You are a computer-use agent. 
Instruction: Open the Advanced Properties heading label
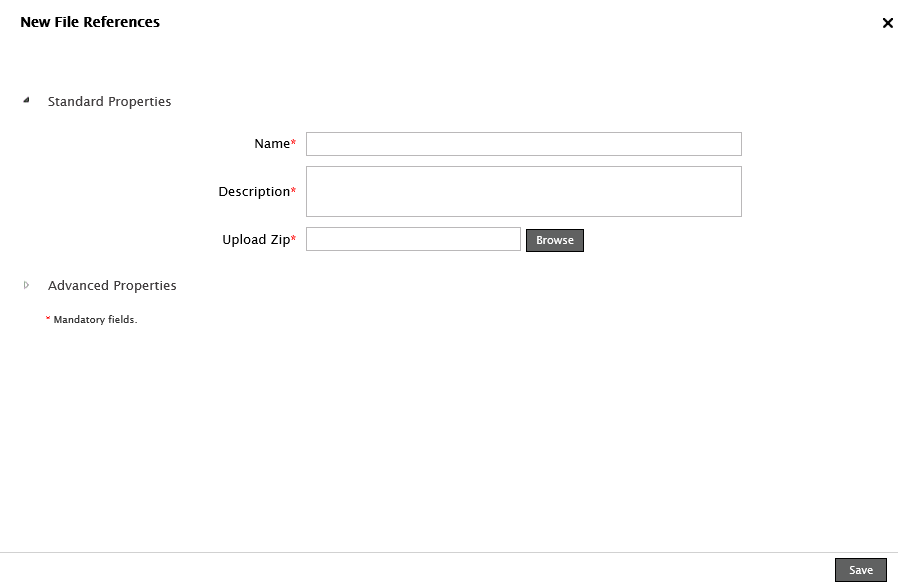(x=112, y=285)
